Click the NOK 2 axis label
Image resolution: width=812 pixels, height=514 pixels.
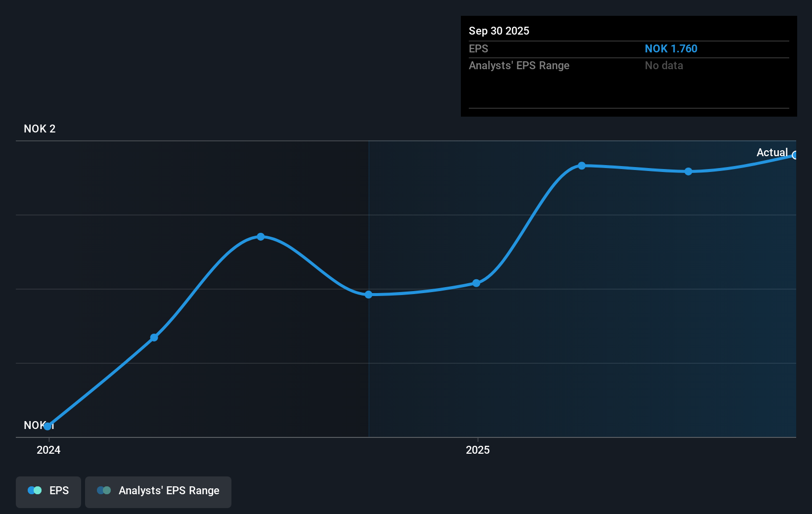pos(40,128)
